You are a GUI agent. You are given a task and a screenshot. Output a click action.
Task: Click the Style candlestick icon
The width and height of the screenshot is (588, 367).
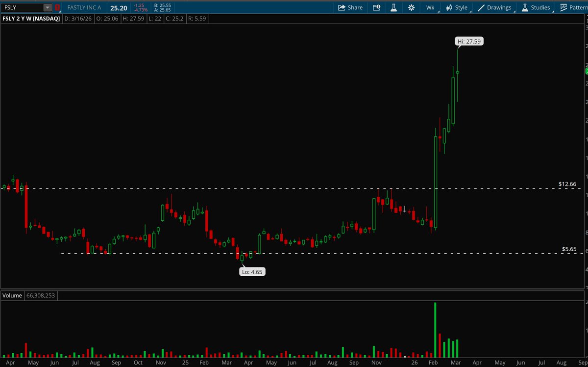[x=448, y=7]
